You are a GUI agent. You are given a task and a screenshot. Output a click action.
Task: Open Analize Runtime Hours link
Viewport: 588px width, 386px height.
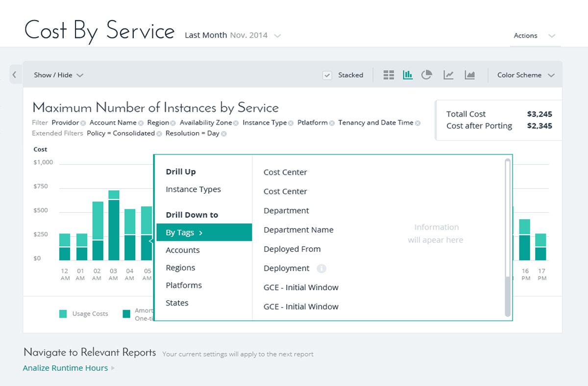click(x=65, y=368)
